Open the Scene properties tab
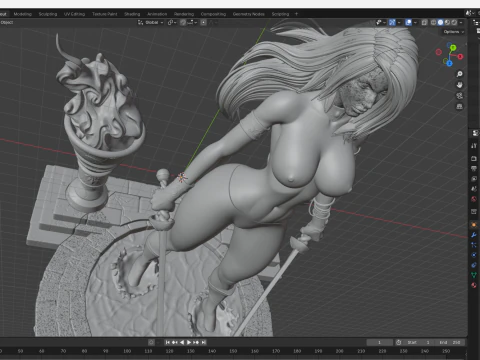Image resolution: width=480 pixels, height=360 pixels. 474,189
